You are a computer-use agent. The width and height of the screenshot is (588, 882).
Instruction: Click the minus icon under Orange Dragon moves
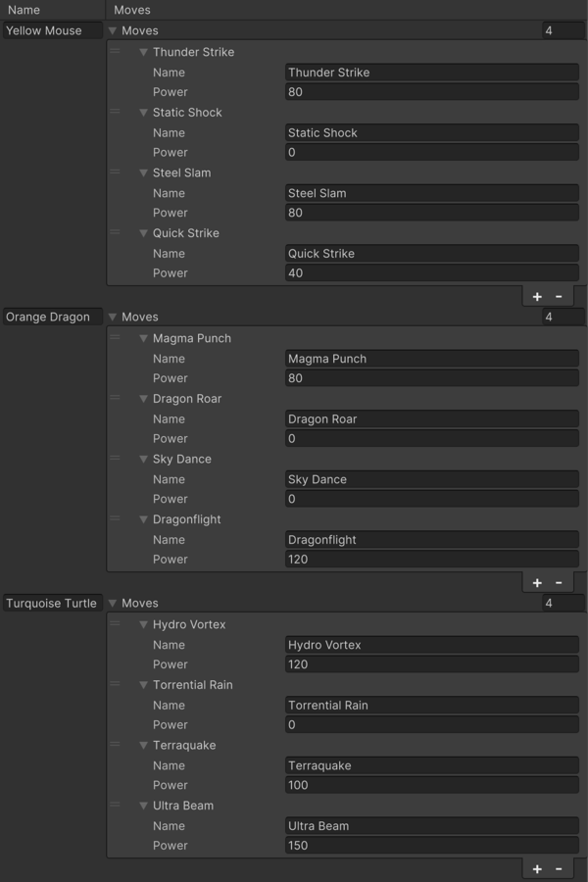click(x=559, y=581)
